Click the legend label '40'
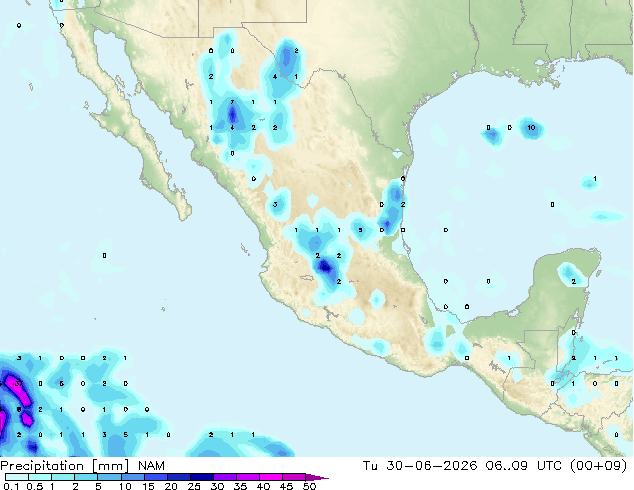This screenshot has height=490, width=634. pos(263,486)
